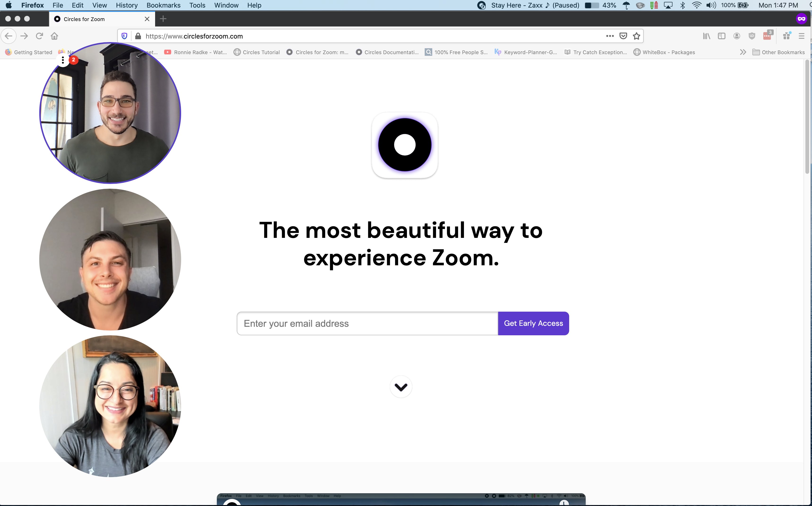Open the Library icon in toolbar
The width and height of the screenshot is (812, 506).
706,36
